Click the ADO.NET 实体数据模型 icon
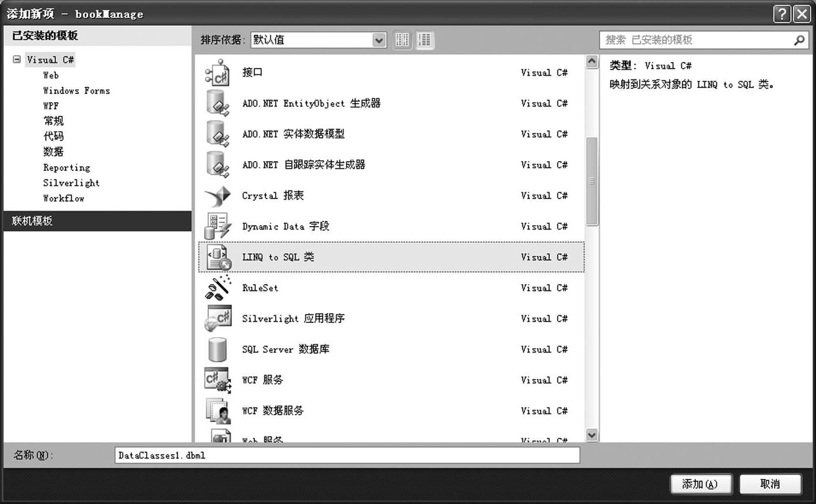 (x=218, y=134)
